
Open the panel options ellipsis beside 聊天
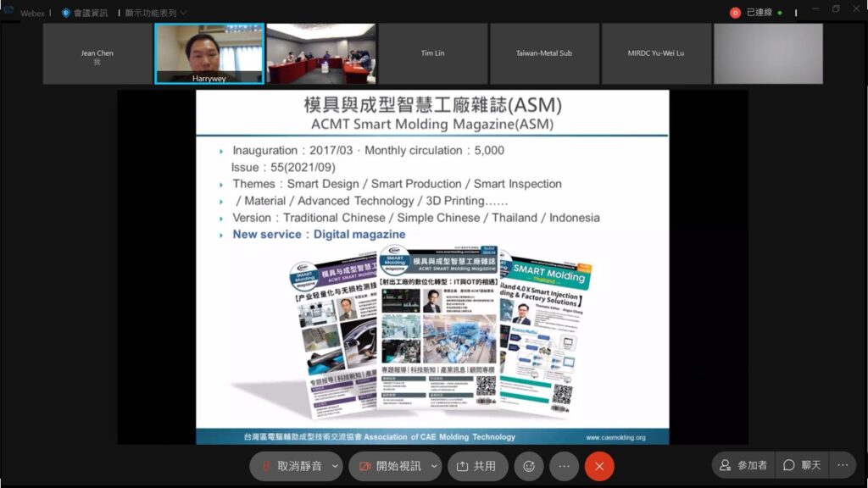pyautogui.click(x=842, y=465)
